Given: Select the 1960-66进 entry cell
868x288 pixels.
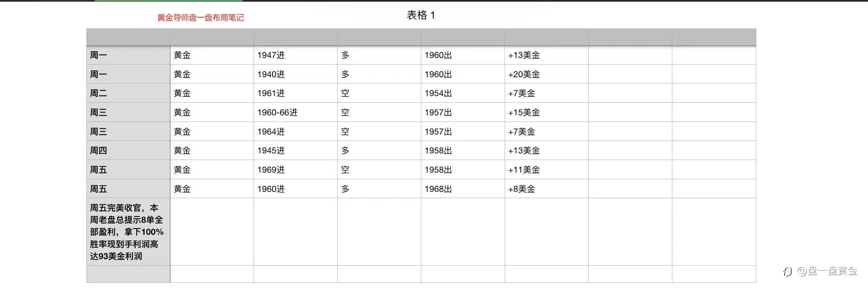Looking at the screenshot, I should [x=296, y=112].
